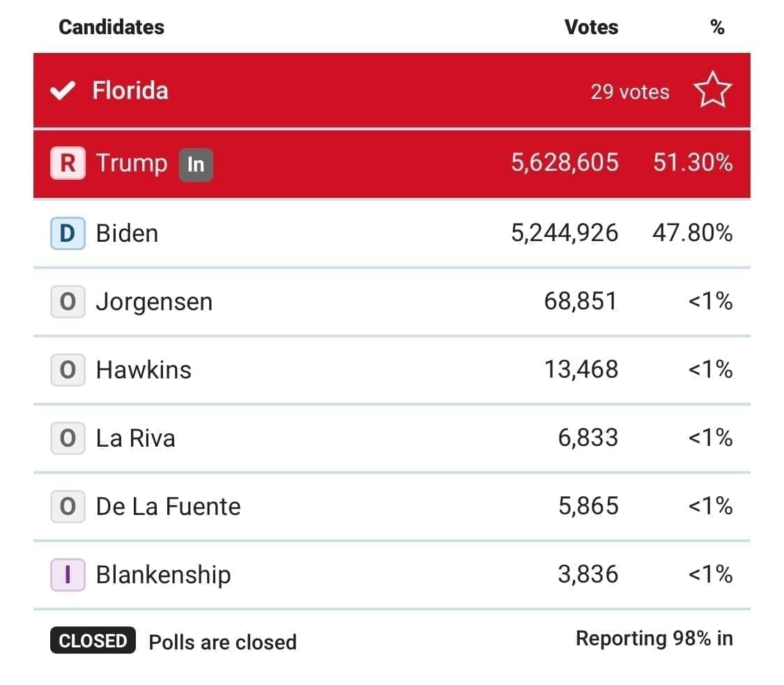Click the 29 votes electoral label

pos(630,92)
